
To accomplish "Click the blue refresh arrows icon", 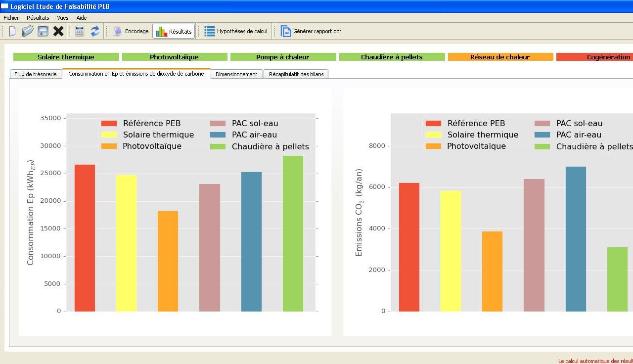I will point(94,31).
